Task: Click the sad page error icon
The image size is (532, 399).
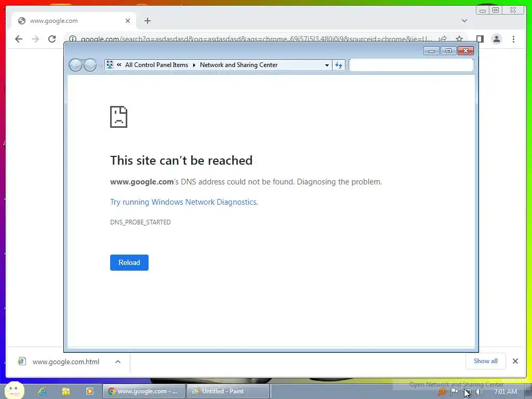Action: pos(119,117)
